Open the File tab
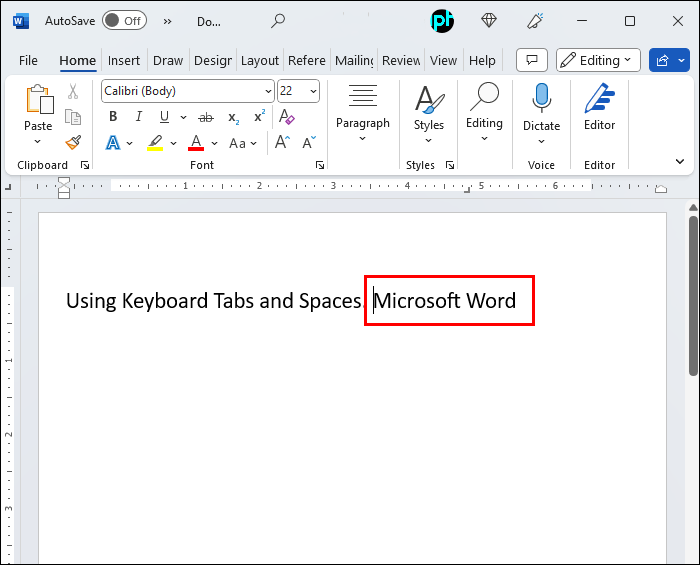Image resolution: width=700 pixels, height=565 pixels. tap(28, 60)
